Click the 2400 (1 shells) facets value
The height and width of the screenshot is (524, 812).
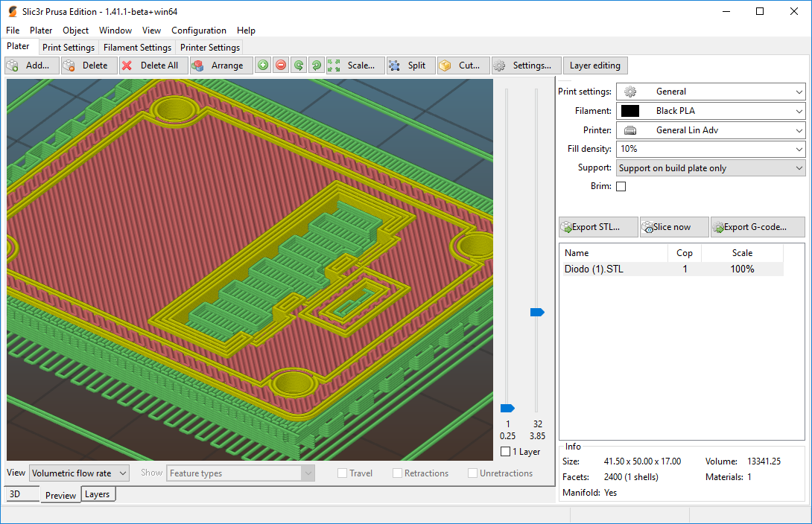pos(631,477)
